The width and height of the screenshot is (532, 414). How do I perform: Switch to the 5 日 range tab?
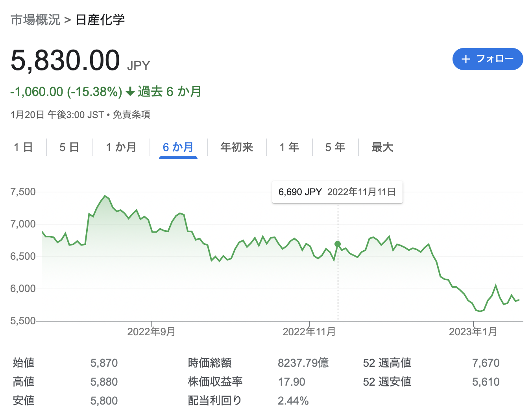coord(69,147)
